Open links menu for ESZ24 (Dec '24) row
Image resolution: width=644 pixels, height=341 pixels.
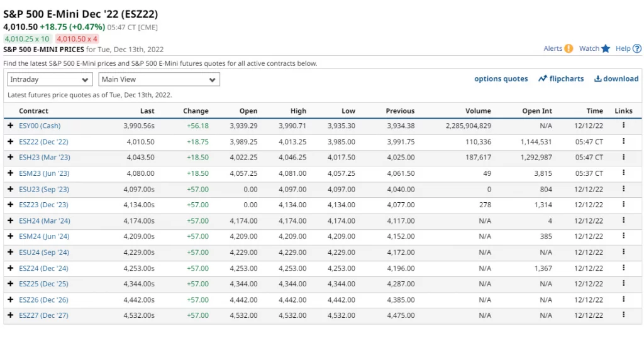pos(623,268)
